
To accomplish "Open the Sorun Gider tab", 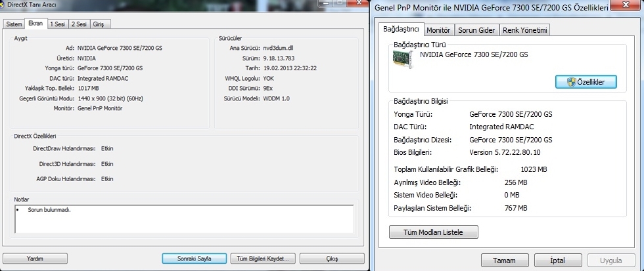I will (476, 30).
